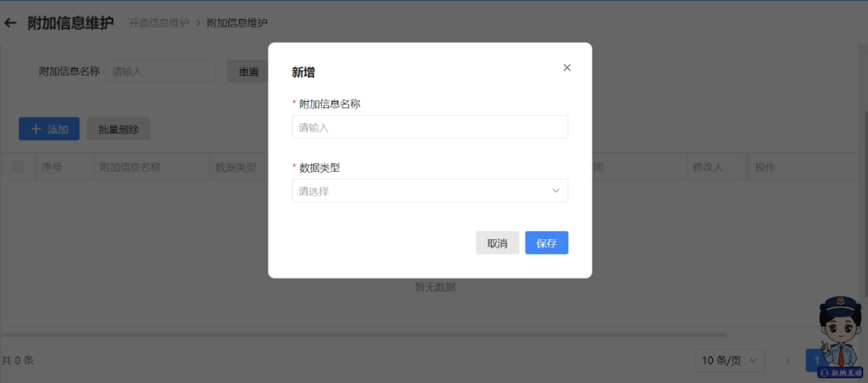Click the 批量删除 button
Image resolution: width=868 pixels, height=383 pixels.
(118, 129)
